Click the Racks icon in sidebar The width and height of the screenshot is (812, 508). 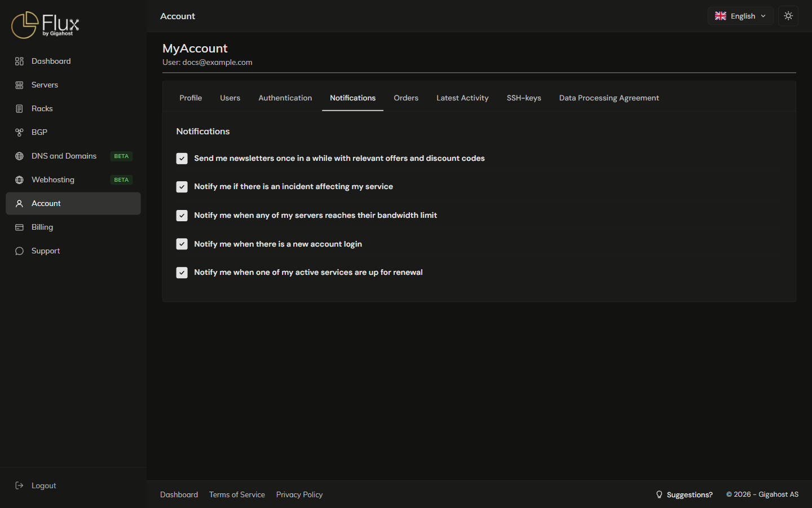[x=19, y=109]
